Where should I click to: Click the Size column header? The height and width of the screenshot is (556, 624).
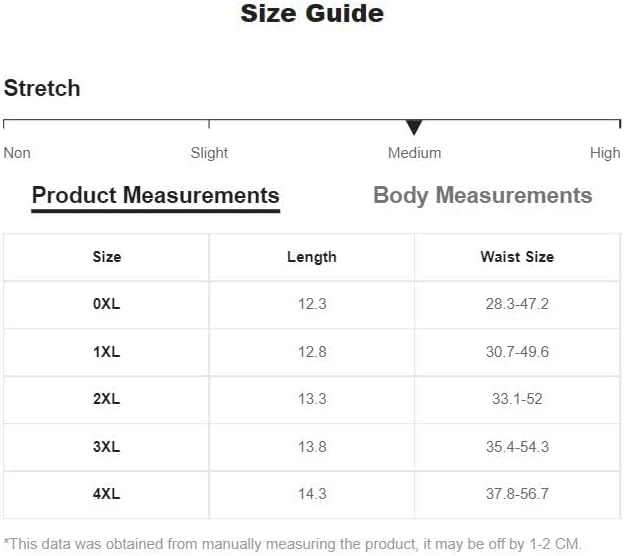pyautogui.click(x=106, y=257)
